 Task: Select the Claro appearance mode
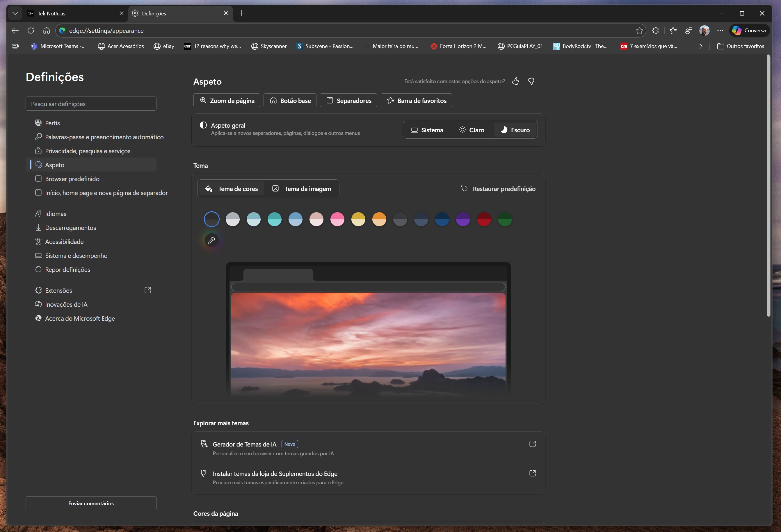pyautogui.click(x=472, y=130)
